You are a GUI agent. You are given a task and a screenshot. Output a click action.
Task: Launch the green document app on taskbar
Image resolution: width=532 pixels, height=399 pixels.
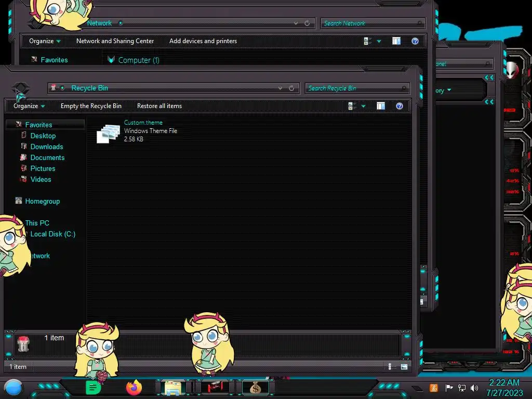coord(94,388)
